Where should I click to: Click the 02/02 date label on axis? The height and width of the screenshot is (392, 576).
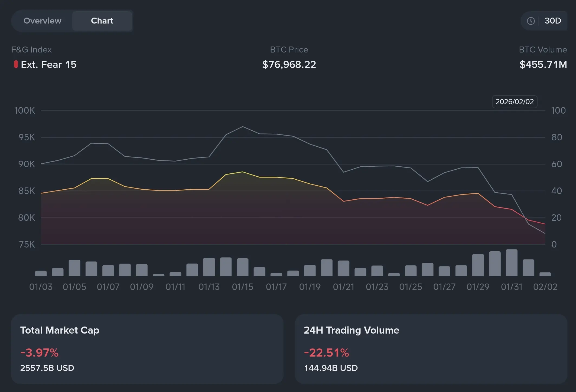tap(545, 287)
